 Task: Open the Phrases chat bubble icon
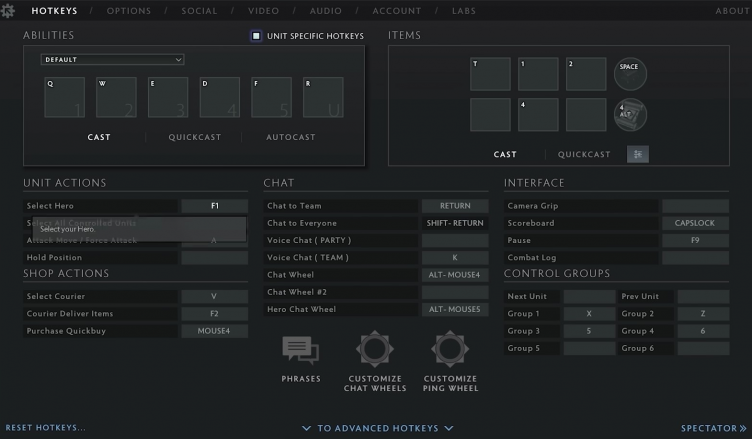coord(301,350)
